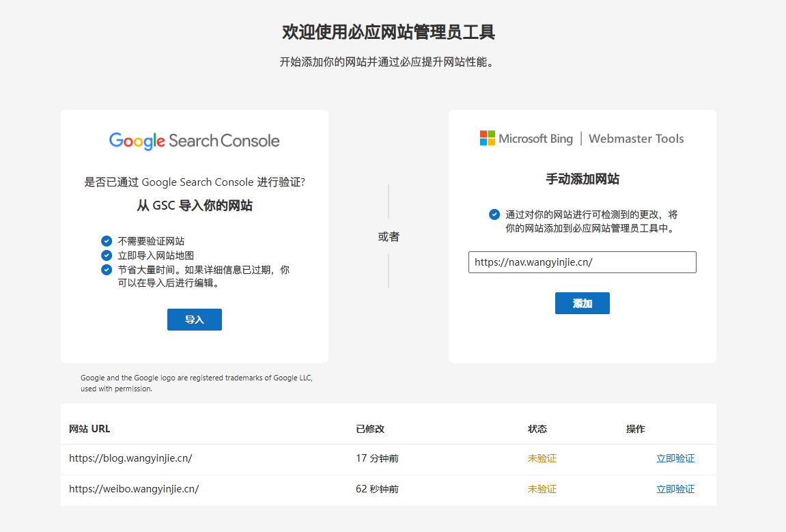Viewport: 786px width, 532px height.
Task: Click checkmark icon beside 不需要验证网站
Action: [x=107, y=241]
